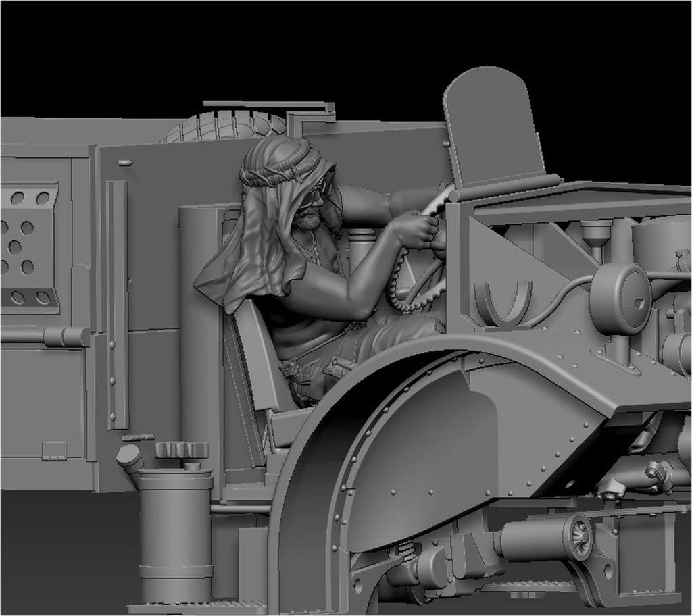Screen dimensions: 692x616
Task: Click the spare tire on the vehicle roof
Action: point(223,126)
